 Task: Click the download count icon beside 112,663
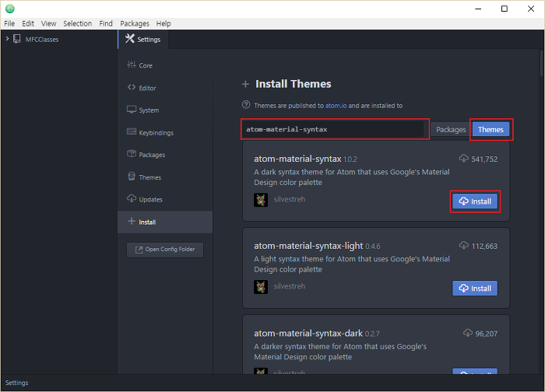click(x=464, y=246)
